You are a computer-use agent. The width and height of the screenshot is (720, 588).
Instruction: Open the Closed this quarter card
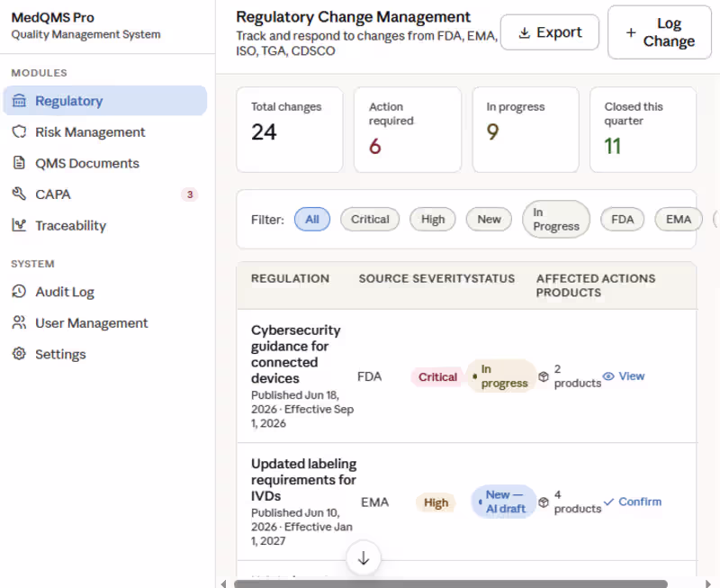point(643,130)
